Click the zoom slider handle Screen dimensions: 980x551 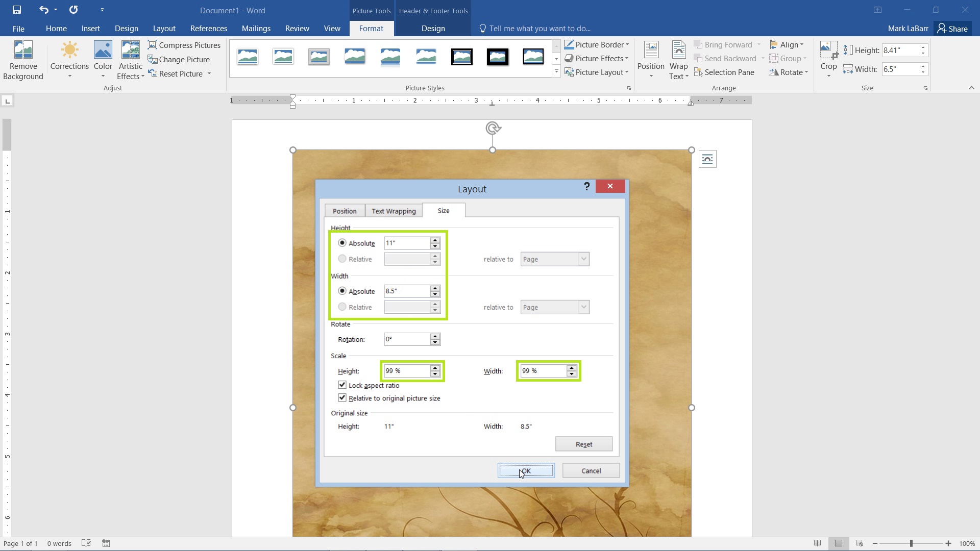[x=911, y=543]
